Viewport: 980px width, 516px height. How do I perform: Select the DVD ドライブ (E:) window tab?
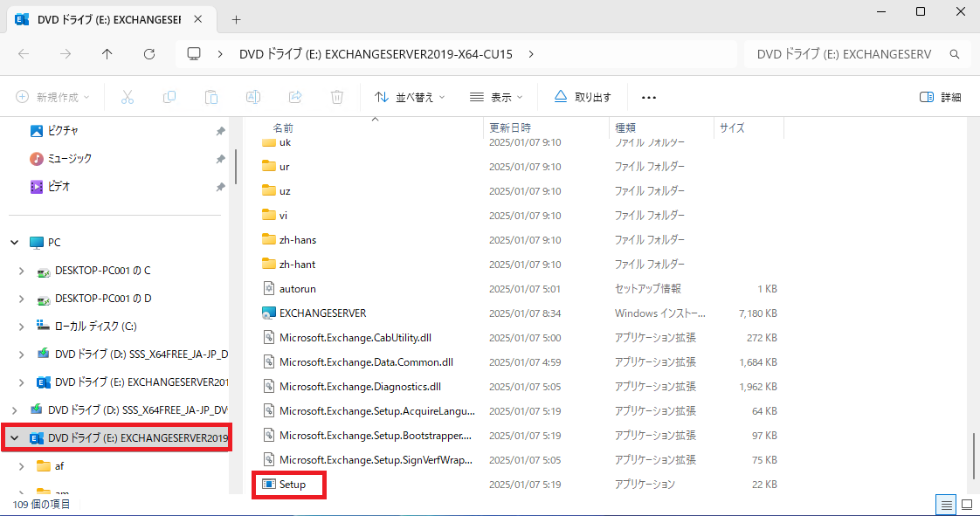(x=111, y=19)
